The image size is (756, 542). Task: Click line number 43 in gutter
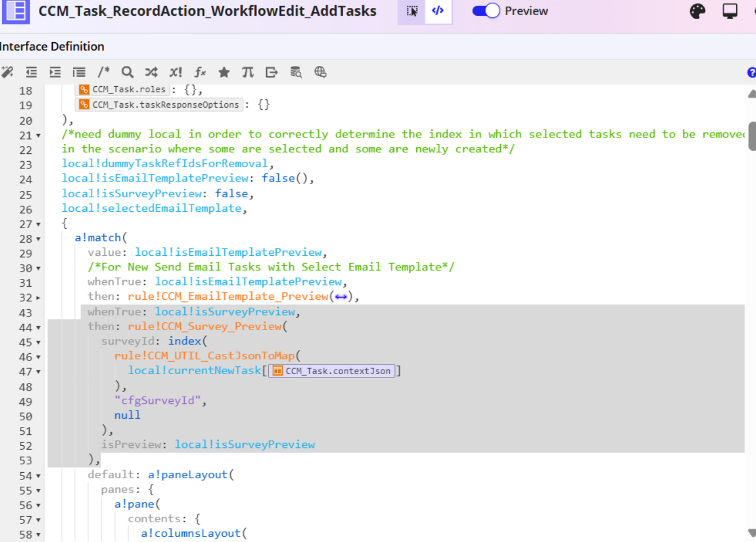25,313
